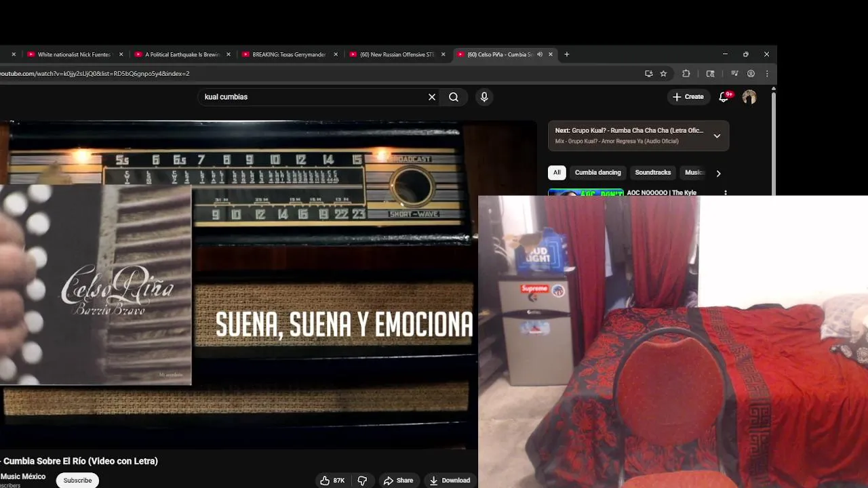Open the AOC NOOOOO | The Kyle video title

tap(662, 192)
